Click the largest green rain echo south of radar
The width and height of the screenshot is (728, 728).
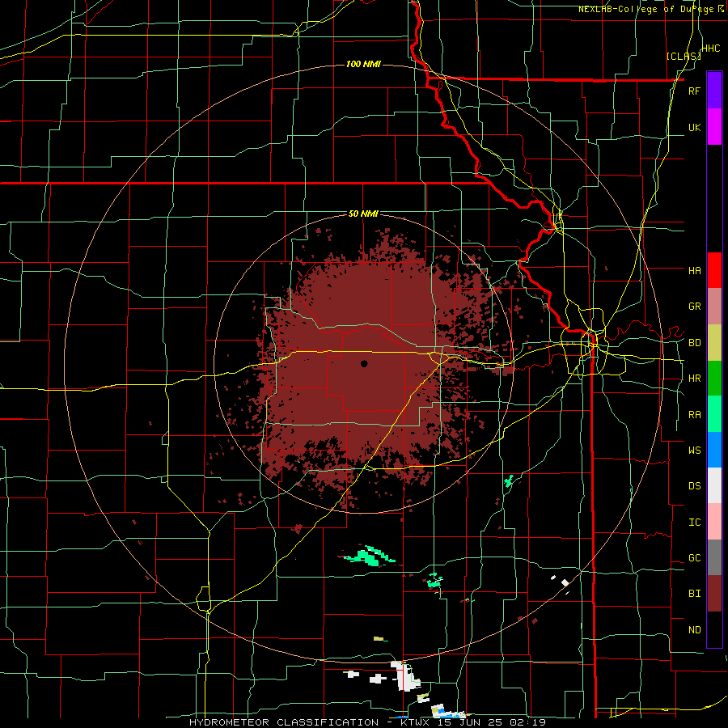click(x=370, y=556)
